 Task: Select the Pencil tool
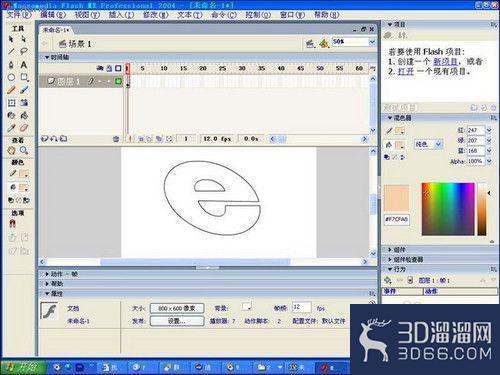11,90
